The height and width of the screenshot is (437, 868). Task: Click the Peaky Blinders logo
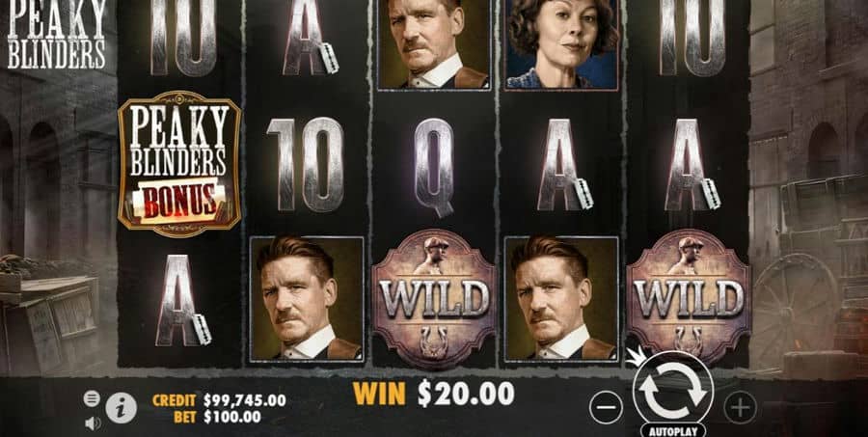coord(56,35)
